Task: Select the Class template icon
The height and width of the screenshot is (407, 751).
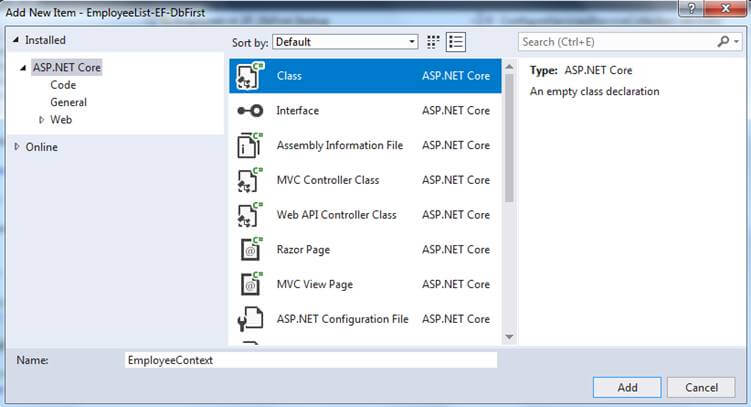Action: point(249,76)
